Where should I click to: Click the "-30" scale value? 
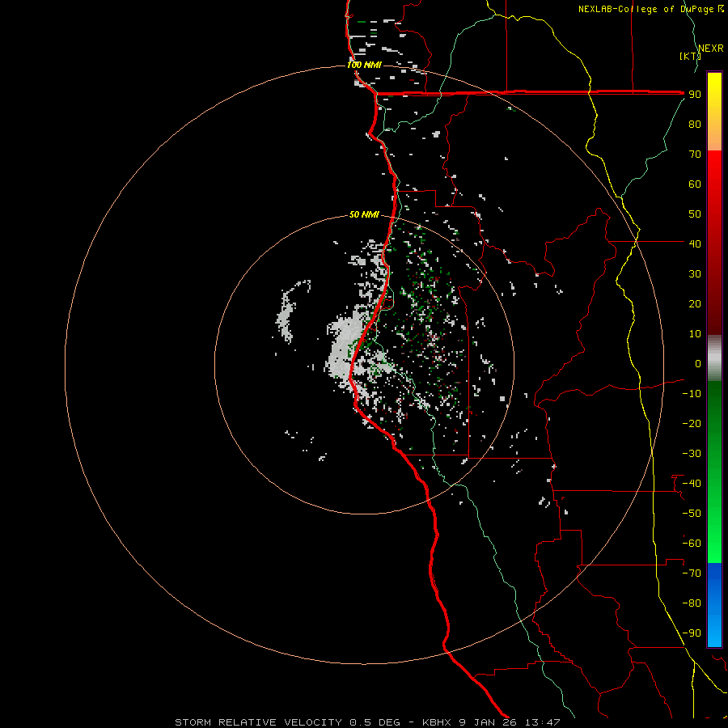click(x=692, y=454)
